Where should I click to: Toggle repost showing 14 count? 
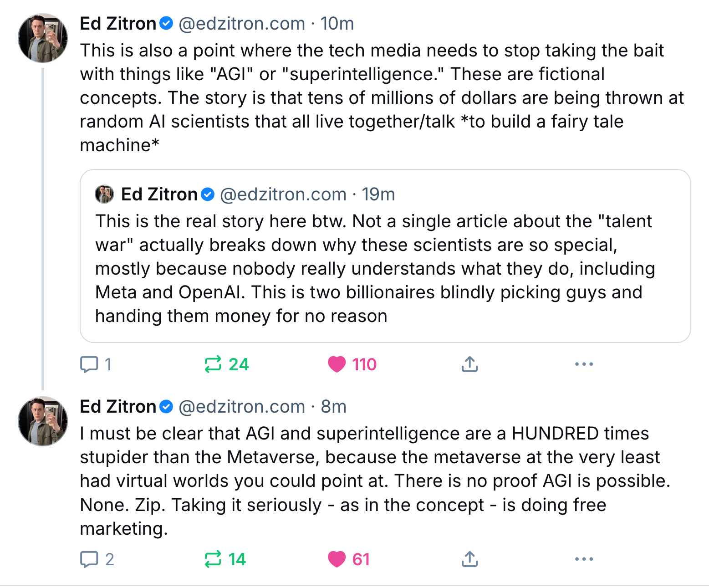[225, 559]
